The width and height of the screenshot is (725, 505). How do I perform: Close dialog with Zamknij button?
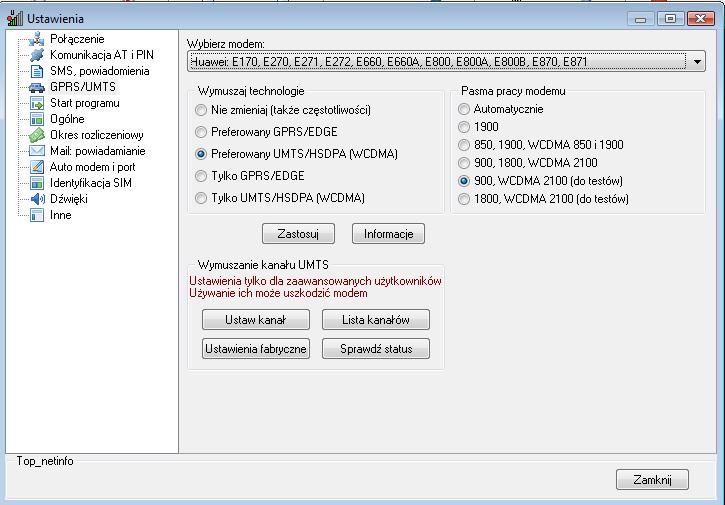[652, 480]
